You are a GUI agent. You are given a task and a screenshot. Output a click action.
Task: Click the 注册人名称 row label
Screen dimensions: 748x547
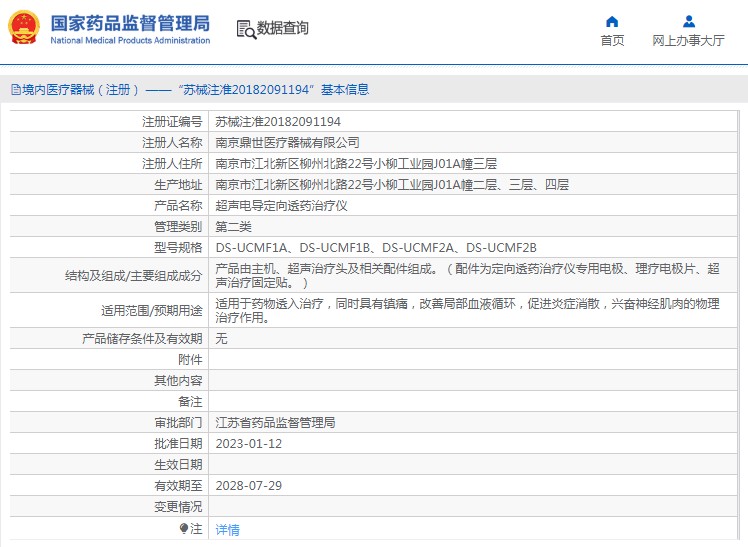pyautogui.click(x=172, y=143)
